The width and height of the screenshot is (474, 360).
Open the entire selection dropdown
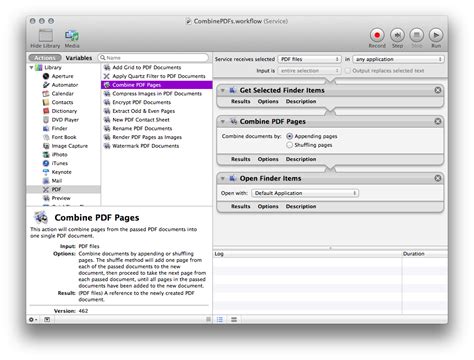click(309, 70)
